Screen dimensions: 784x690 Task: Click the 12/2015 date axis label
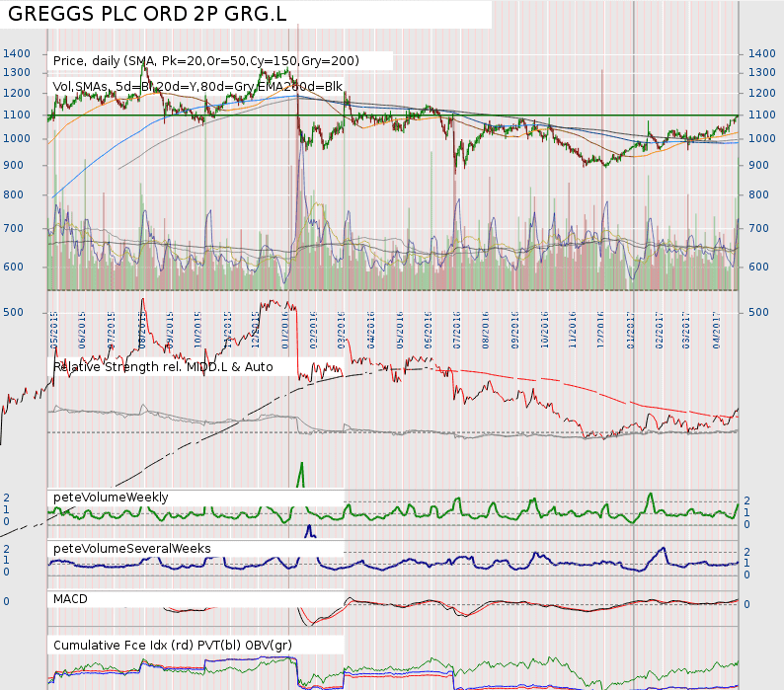click(x=256, y=330)
